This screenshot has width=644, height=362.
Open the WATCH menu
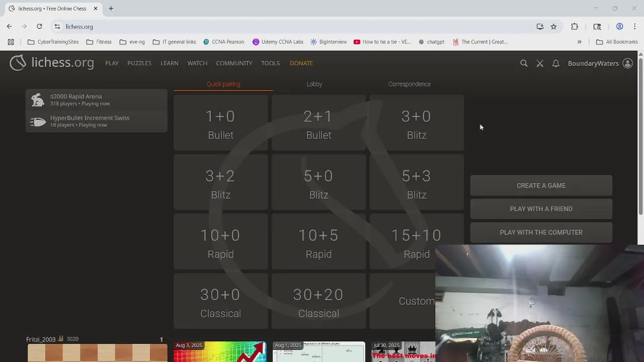197,63
